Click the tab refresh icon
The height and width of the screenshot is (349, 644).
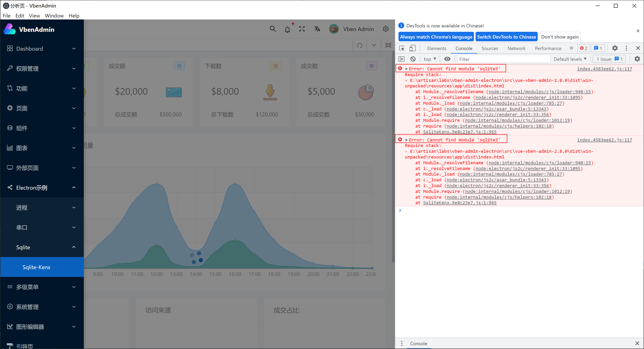click(360, 45)
